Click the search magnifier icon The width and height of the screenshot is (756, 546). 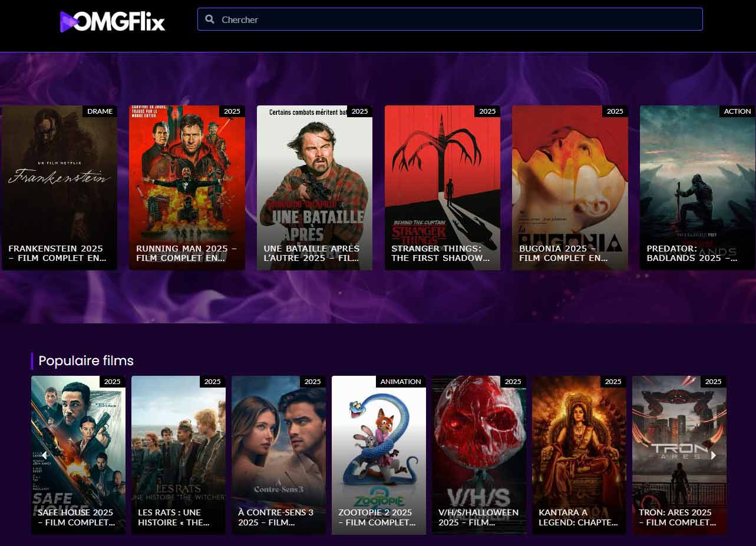(x=209, y=19)
